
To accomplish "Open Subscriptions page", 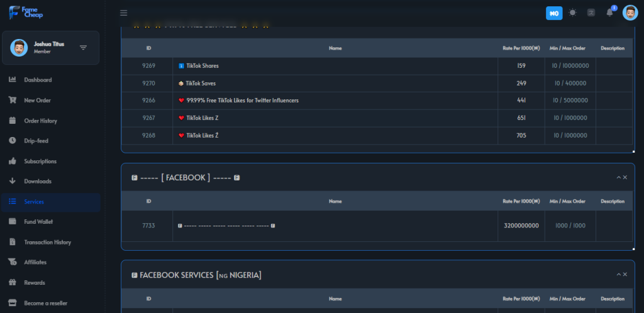I will (40, 162).
